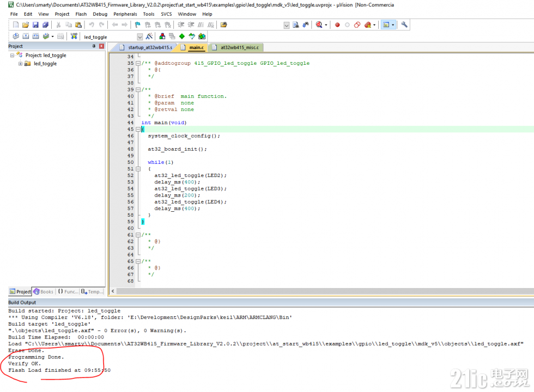This screenshot has width=534, height=392.
Task: Open the SVCS menu
Action: 166,14
